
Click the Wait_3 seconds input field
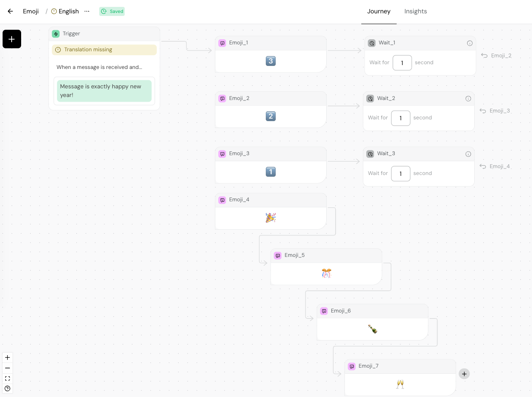coord(400,173)
